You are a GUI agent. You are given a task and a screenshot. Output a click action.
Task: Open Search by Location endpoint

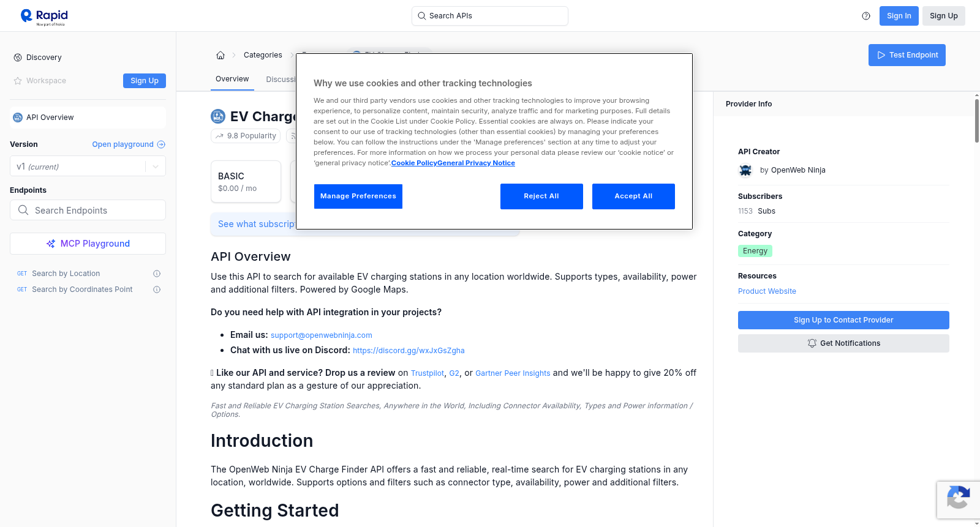[x=66, y=274]
